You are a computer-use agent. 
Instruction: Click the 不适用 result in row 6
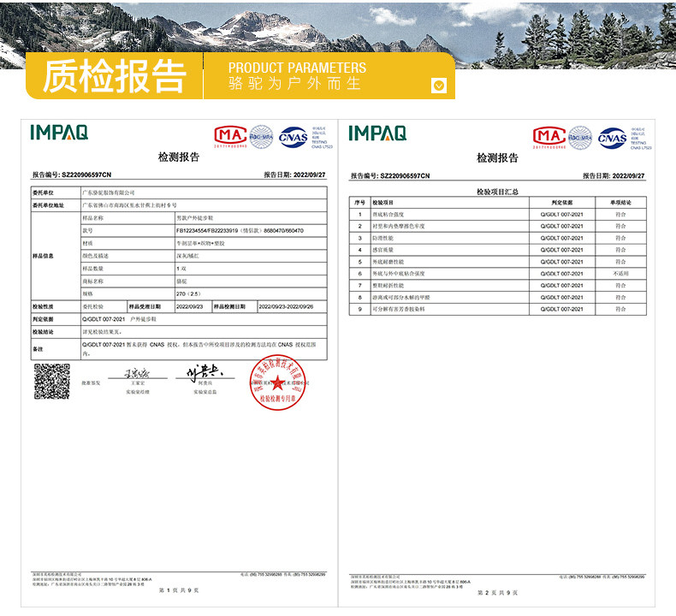tap(621, 274)
